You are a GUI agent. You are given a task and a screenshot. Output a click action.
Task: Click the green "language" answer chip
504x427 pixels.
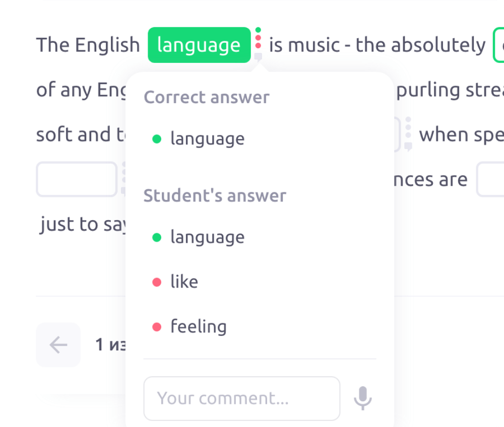tap(199, 45)
